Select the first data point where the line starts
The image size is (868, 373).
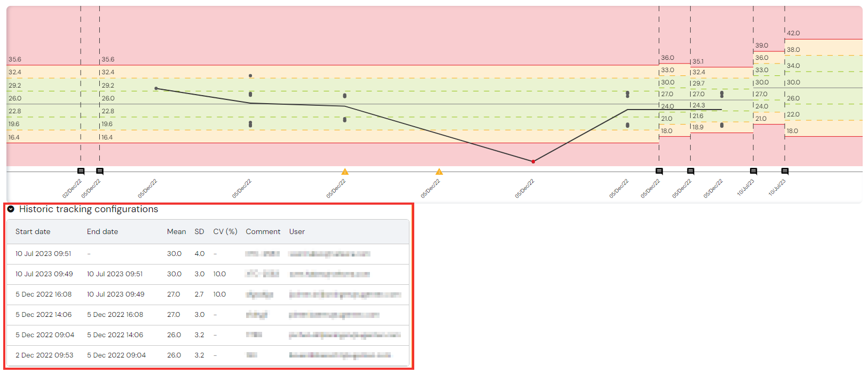[x=156, y=88]
